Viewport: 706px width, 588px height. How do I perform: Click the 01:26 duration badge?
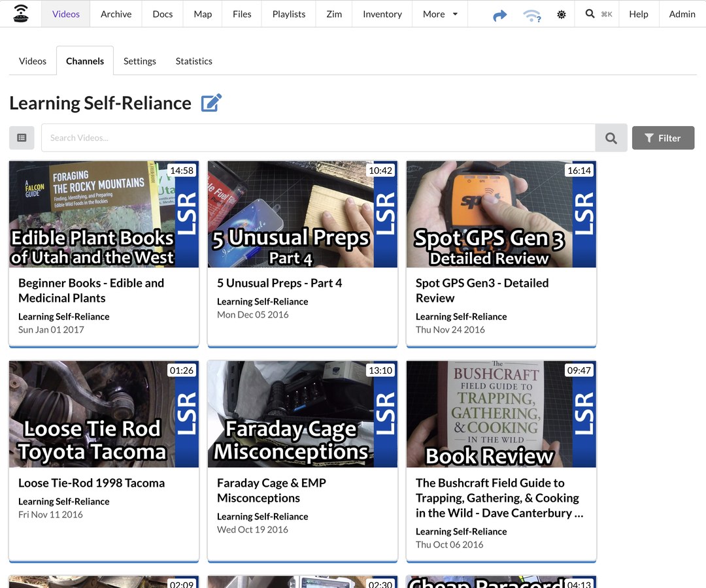[182, 370]
